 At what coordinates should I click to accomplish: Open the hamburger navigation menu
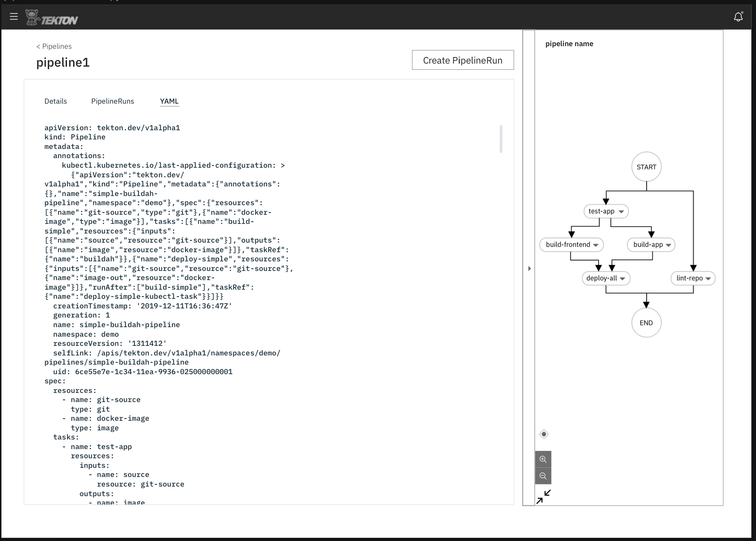[14, 17]
